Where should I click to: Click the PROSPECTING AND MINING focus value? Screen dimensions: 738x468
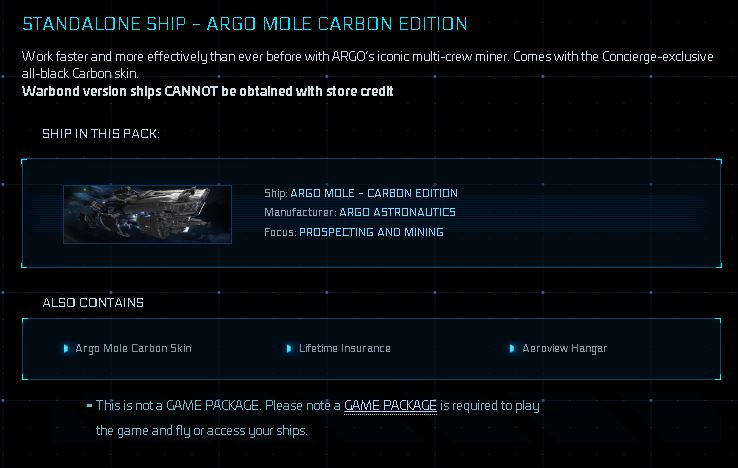(371, 232)
